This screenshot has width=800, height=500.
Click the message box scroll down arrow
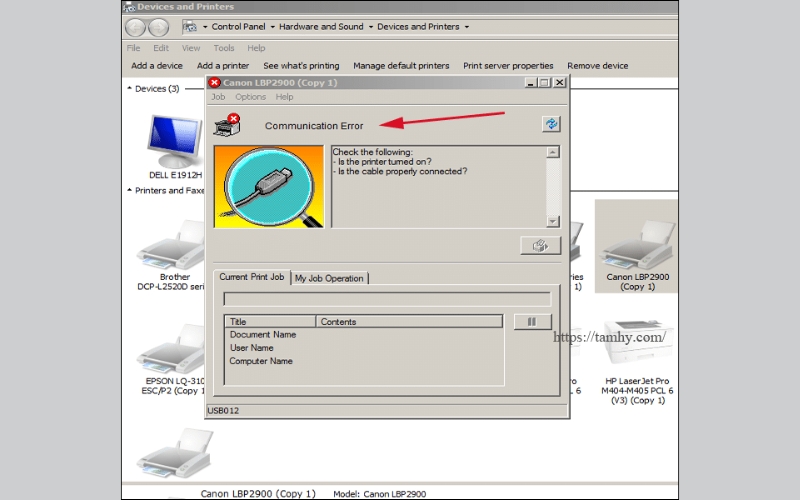(x=553, y=221)
